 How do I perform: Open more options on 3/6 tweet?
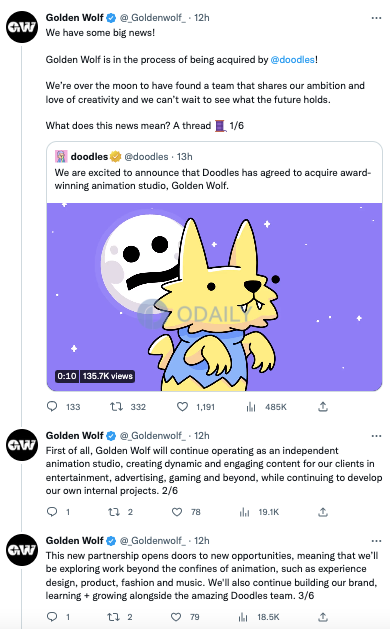pyautogui.click(x=376, y=541)
